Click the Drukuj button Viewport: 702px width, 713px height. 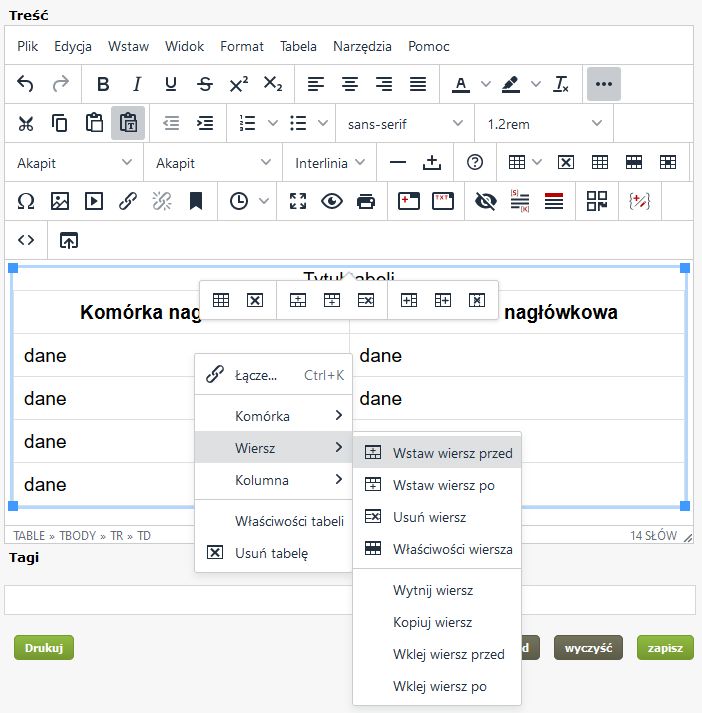coord(44,647)
